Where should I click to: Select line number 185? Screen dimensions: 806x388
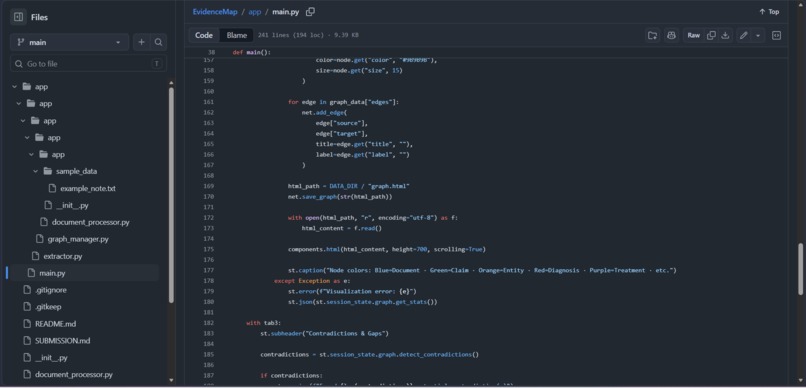pos(208,355)
